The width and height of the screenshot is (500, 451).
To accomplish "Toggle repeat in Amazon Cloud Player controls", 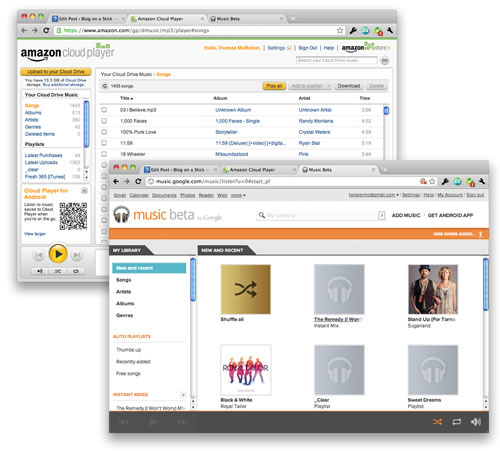I will tap(76, 271).
